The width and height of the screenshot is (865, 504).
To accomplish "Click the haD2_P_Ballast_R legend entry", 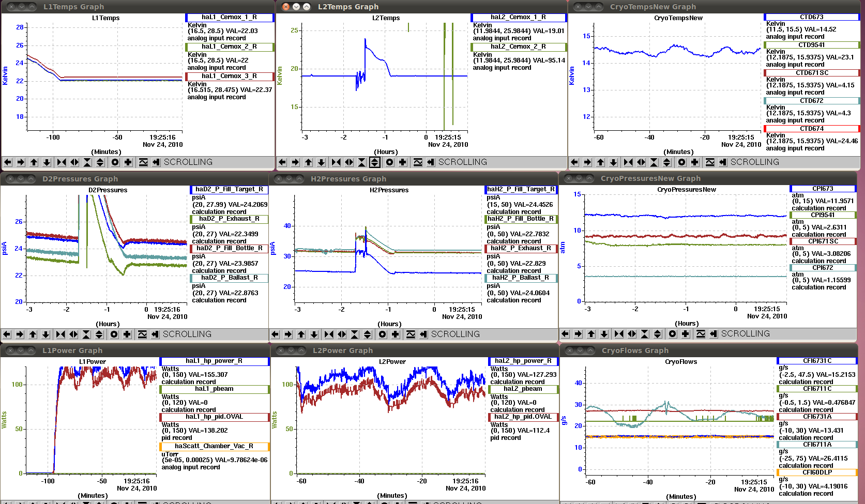I will 229,278.
